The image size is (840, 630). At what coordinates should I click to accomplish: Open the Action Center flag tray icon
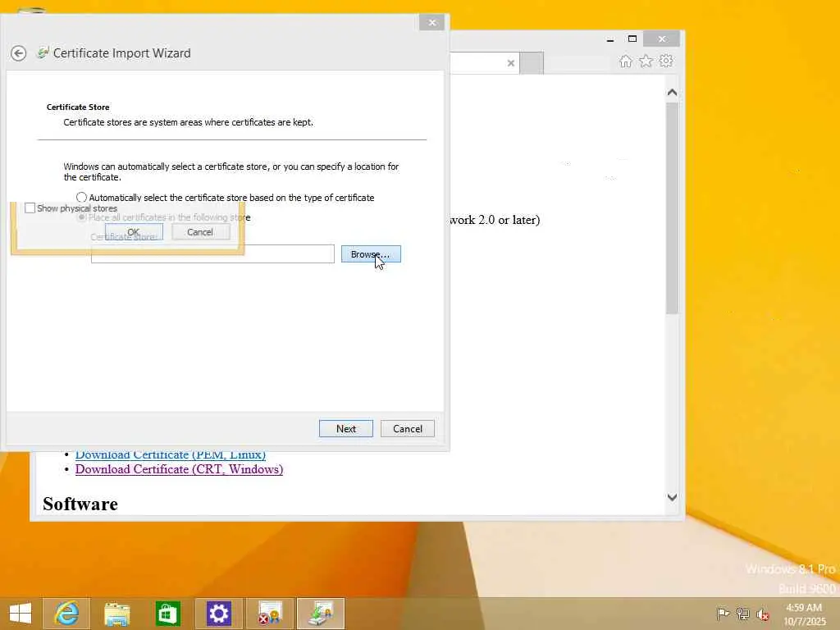point(723,614)
